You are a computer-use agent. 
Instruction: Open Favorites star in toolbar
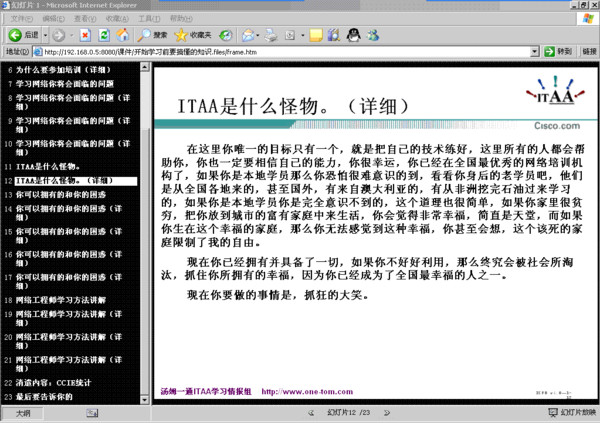point(193,35)
